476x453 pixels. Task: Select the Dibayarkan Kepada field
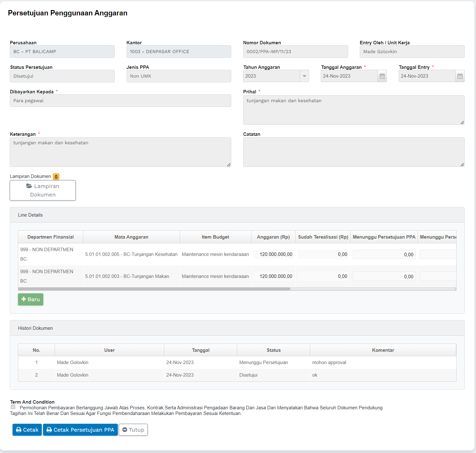click(120, 101)
